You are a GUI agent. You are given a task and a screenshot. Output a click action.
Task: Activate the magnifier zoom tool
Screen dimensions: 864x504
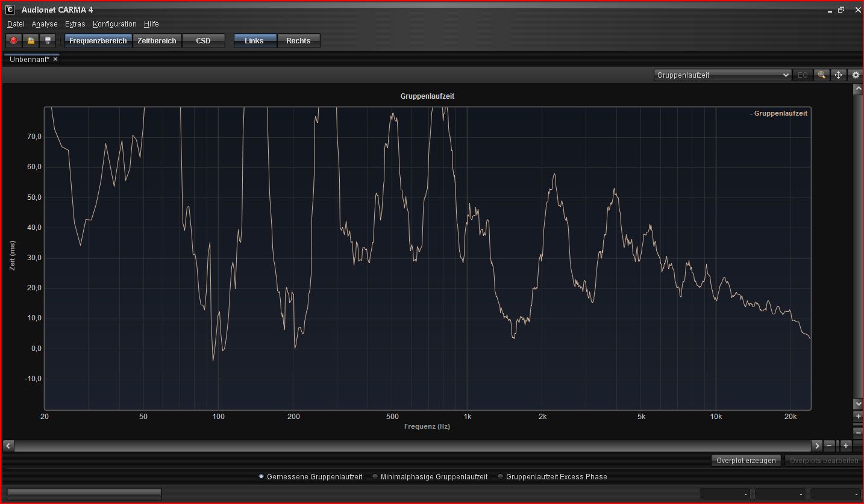coord(821,75)
